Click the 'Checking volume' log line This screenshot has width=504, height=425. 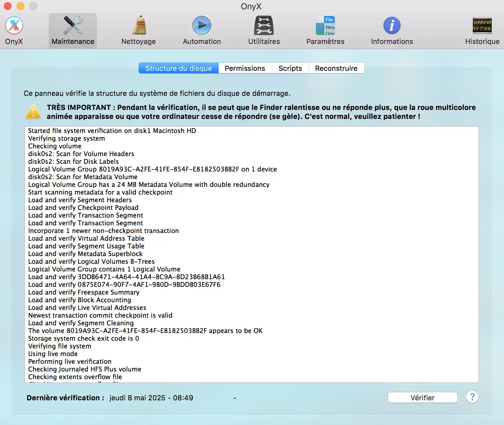55,146
